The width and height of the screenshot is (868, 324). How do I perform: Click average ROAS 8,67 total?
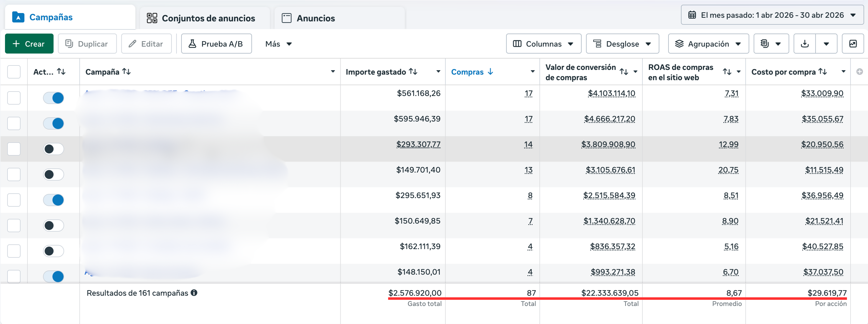point(734,293)
